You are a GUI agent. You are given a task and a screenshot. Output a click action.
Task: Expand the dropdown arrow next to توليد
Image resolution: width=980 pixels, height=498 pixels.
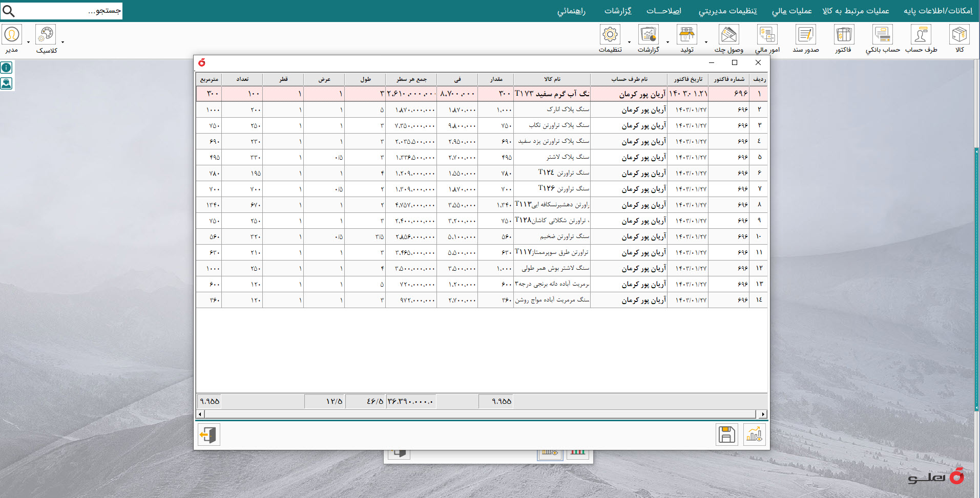click(x=706, y=42)
